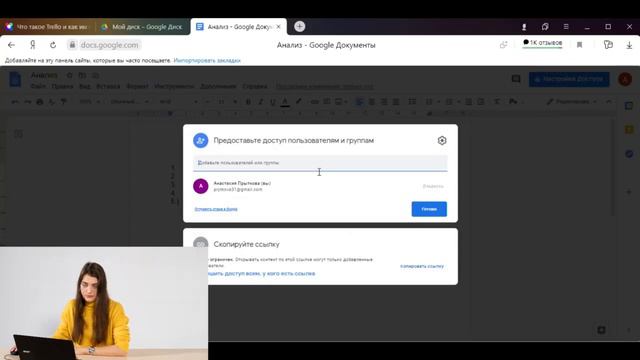The width and height of the screenshot is (640, 360).
Task: Open the highlight color tool
Action: [298, 101]
